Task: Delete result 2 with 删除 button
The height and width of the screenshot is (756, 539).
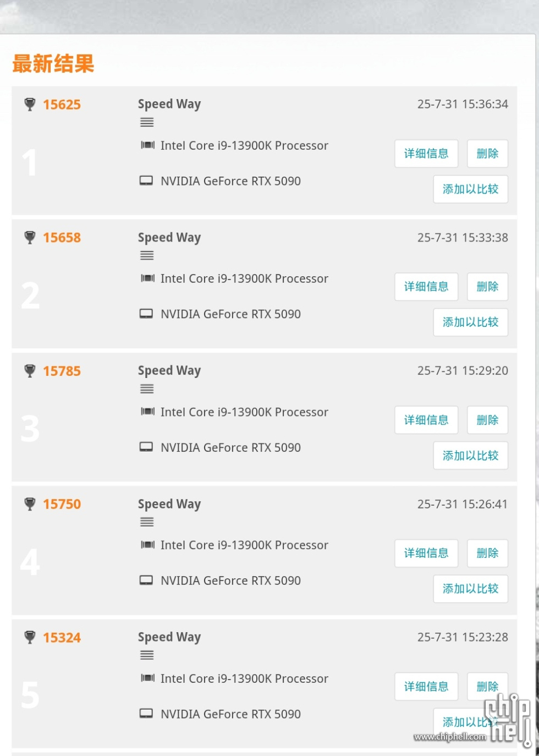Action: click(x=487, y=287)
